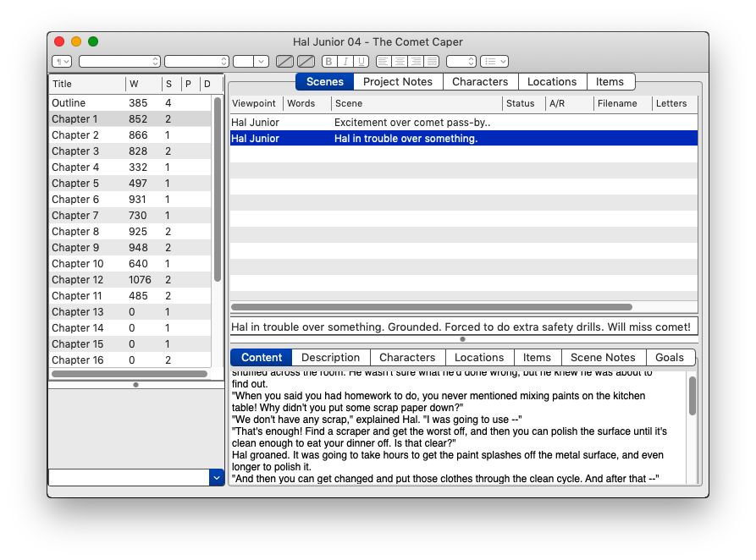Open the text color swatch
Image resolution: width=756 pixels, height=560 pixels.
coord(285,62)
